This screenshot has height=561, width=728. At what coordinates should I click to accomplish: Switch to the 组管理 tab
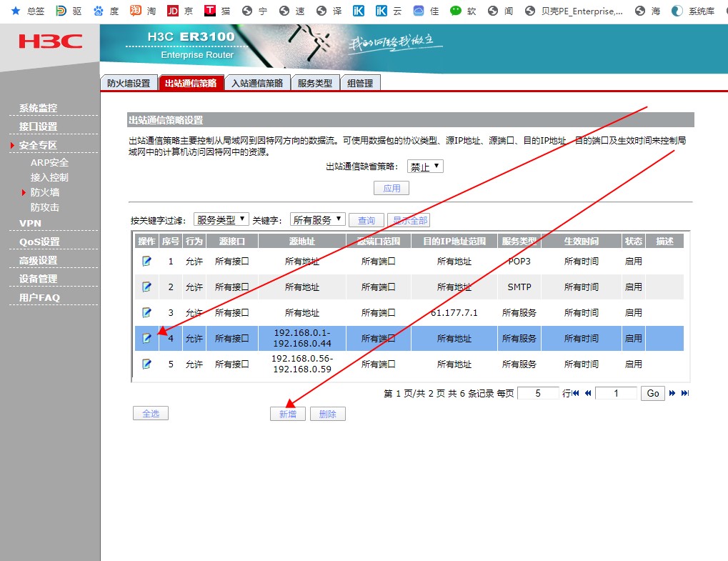click(x=360, y=83)
